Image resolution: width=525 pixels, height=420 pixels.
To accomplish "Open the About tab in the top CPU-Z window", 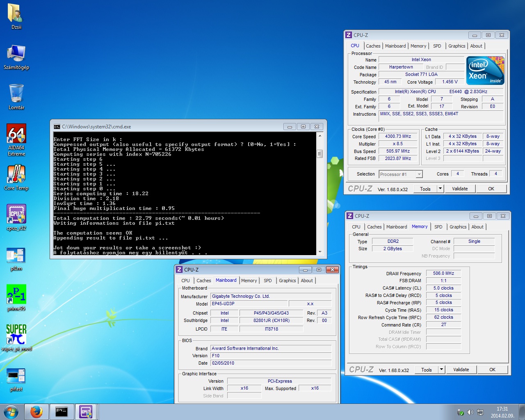I will [x=476, y=46].
